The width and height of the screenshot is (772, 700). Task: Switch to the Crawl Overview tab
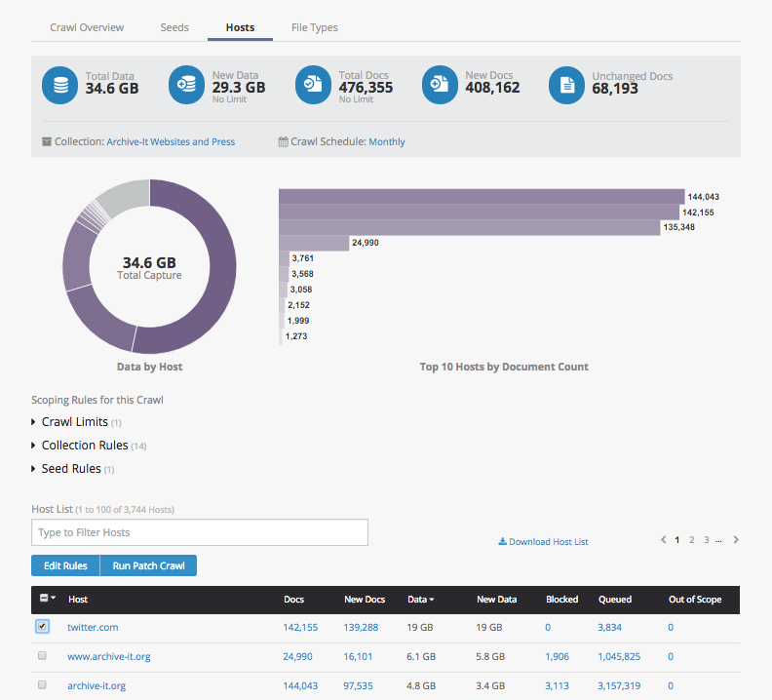(87, 27)
